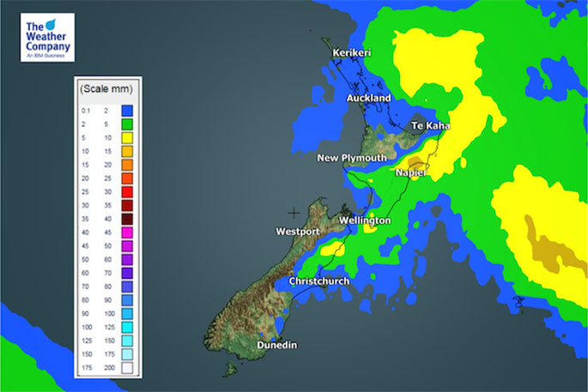Screen dimensions: 588x392
Task: Click the crosshair marker west of Westport
Action: tap(294, 212)
